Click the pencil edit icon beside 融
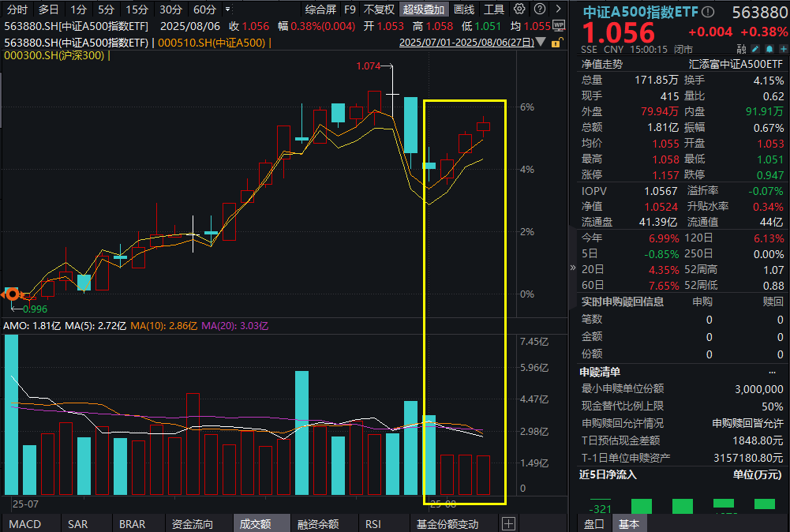 (x=754, y=47)
